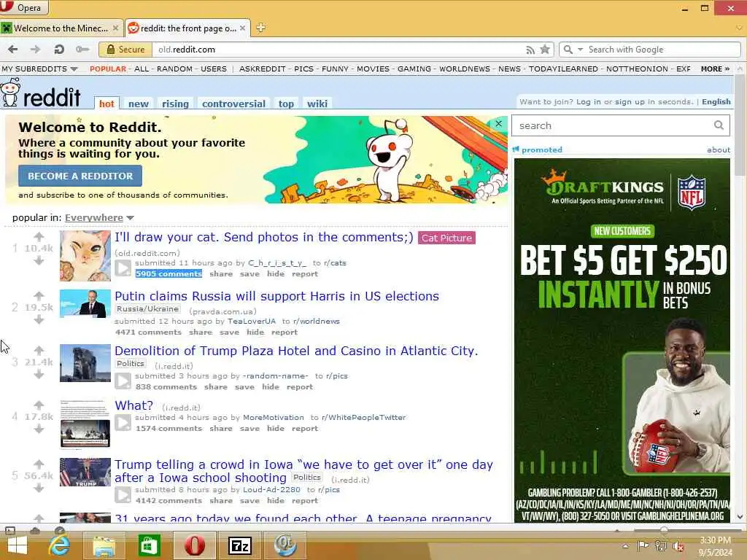Screen dimensions: 747x560
Task: Upvote the Putin claims Russia post
Action: (39, 295)
